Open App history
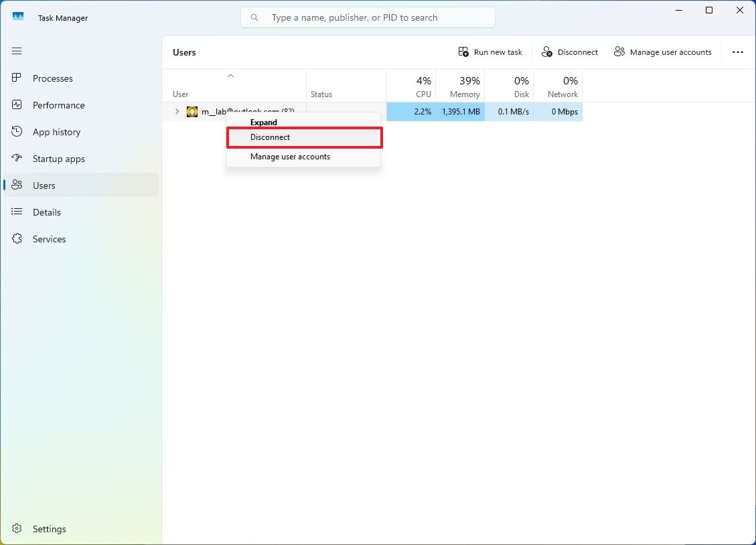 pyautogui.click(x=56, y=132)
